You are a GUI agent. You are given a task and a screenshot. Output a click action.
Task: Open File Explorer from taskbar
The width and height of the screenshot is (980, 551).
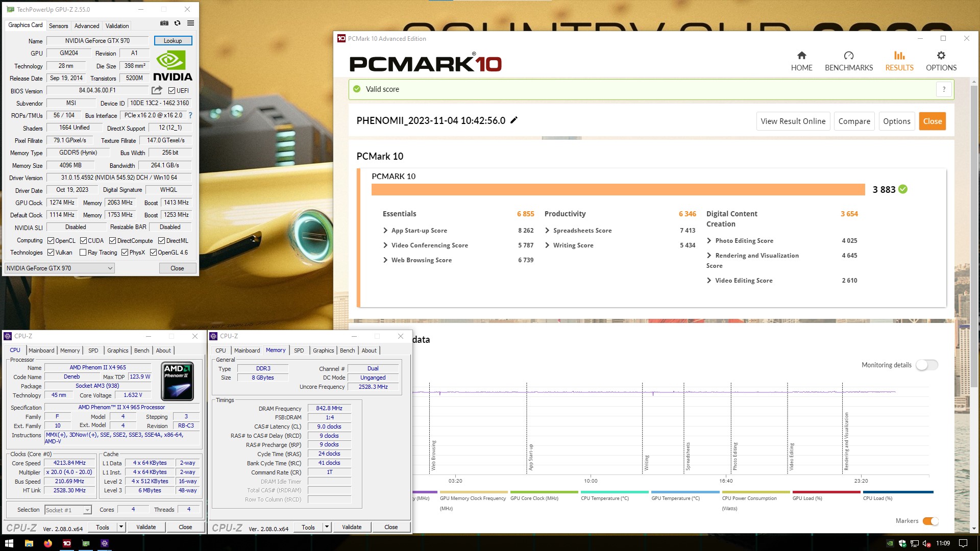(x=29, y=543)
